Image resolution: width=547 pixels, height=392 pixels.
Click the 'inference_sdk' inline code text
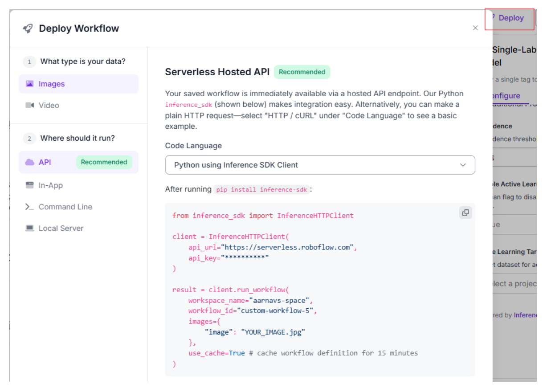(x=188, y=105)
